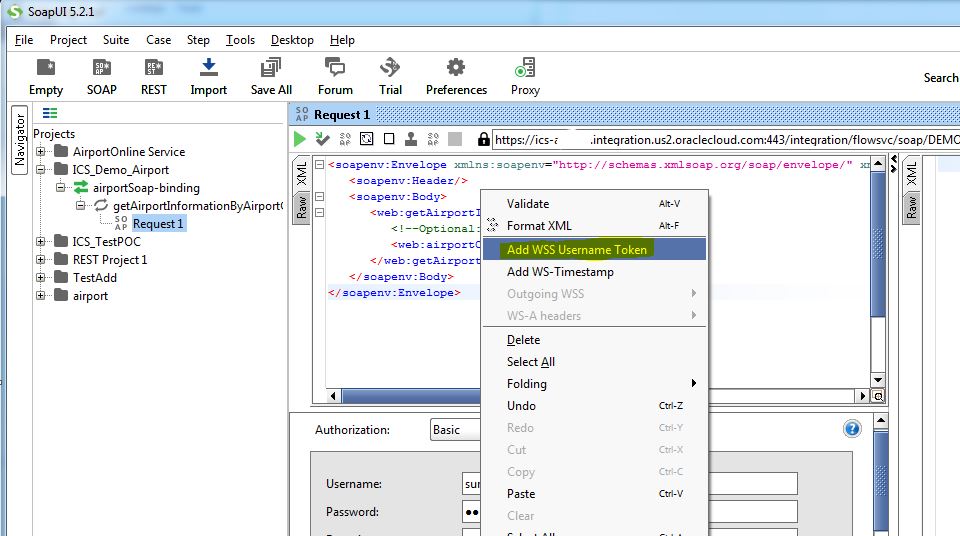Click the Password input field
The image size is (960, 536).
click(x=630, y=511)
